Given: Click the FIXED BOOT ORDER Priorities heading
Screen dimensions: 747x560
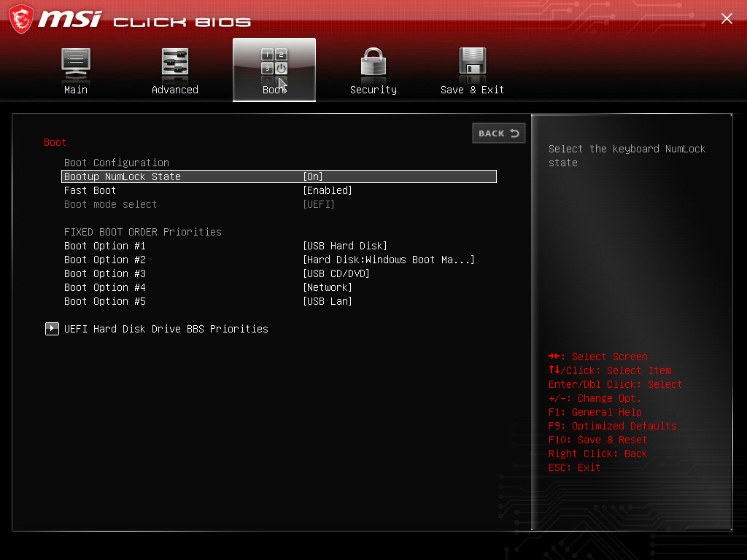Looking at the screenshot, I should 143,232.
